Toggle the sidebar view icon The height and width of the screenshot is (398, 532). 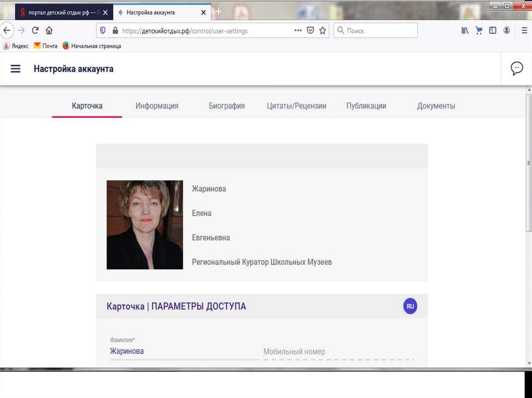493,31
